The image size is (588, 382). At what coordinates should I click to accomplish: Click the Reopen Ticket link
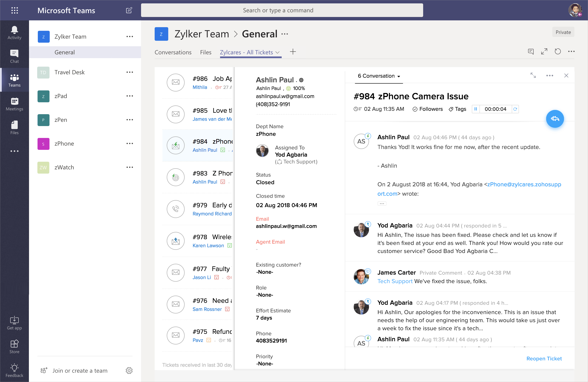pos(544,358)
